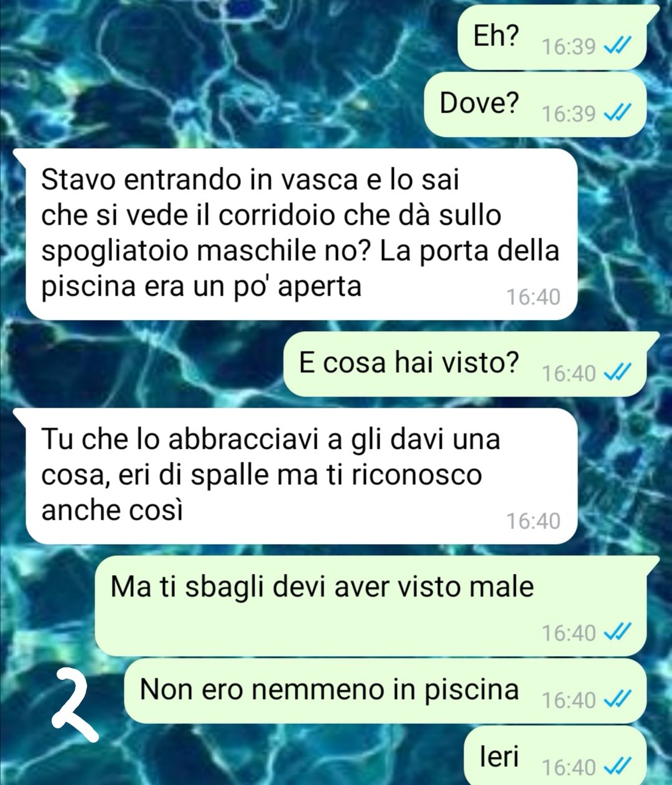Tap the 16:39 timestamp next to "Eh?"
This screenshot has height=785, width=672.
coord(569,47)
